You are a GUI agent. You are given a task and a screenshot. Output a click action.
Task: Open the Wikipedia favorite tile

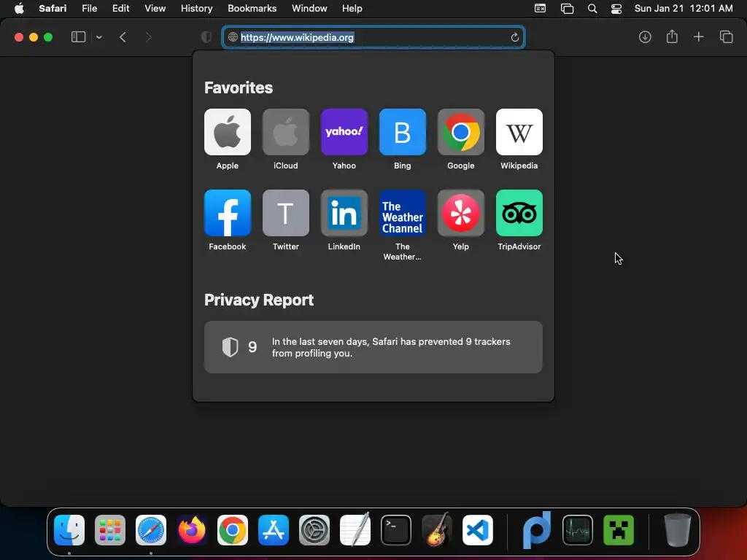pyautogui.click(x=519, y=132)
